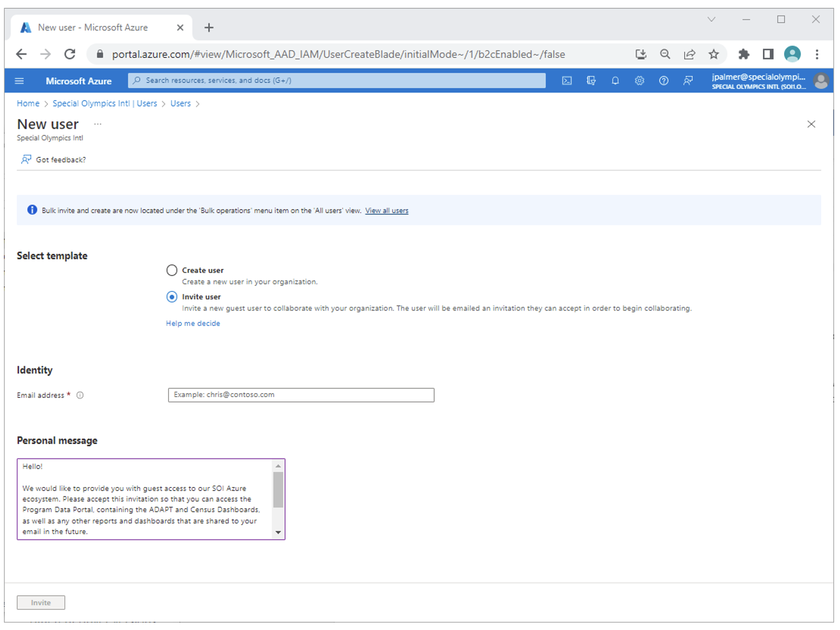The image size is (840, 630).
Task: Click the blue info icon in the banner
Action: coord(32,210)
